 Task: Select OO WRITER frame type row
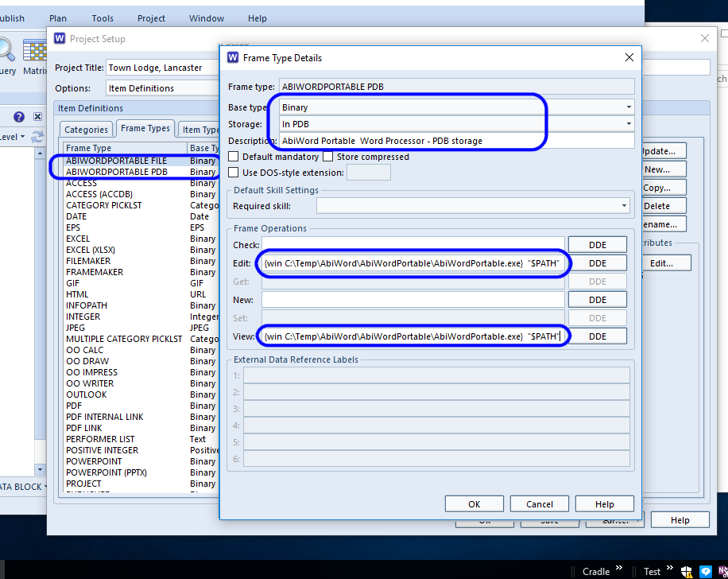pyautogui.click(x=141, y=384)
